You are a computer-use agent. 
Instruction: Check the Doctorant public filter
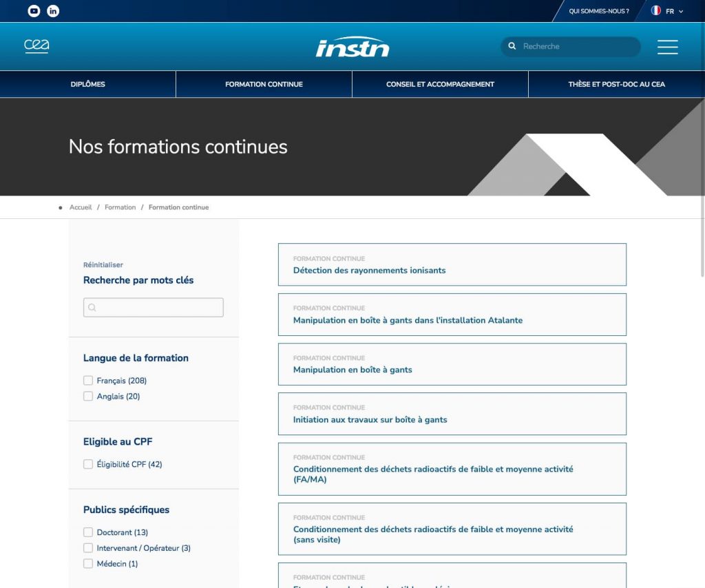coord(88,532)
